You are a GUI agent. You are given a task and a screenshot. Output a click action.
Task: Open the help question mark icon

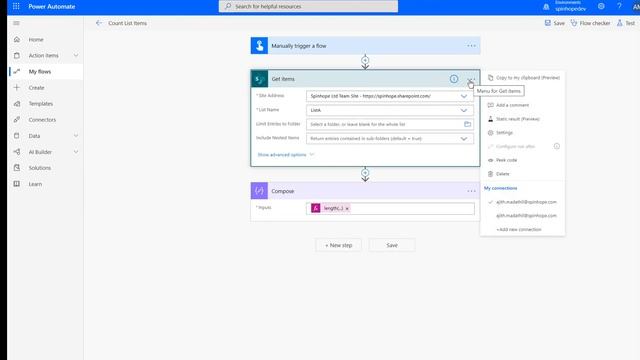[619, 6]
